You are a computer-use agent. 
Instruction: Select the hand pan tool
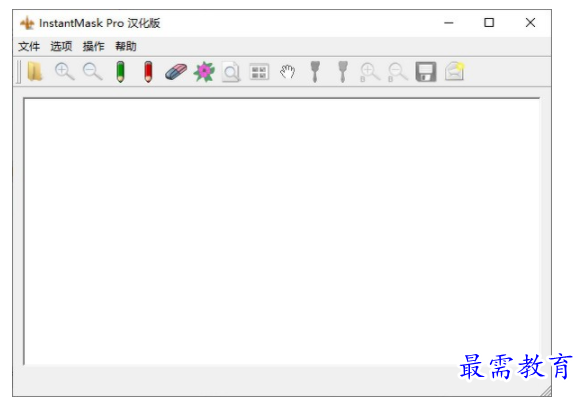coord(287,72)
